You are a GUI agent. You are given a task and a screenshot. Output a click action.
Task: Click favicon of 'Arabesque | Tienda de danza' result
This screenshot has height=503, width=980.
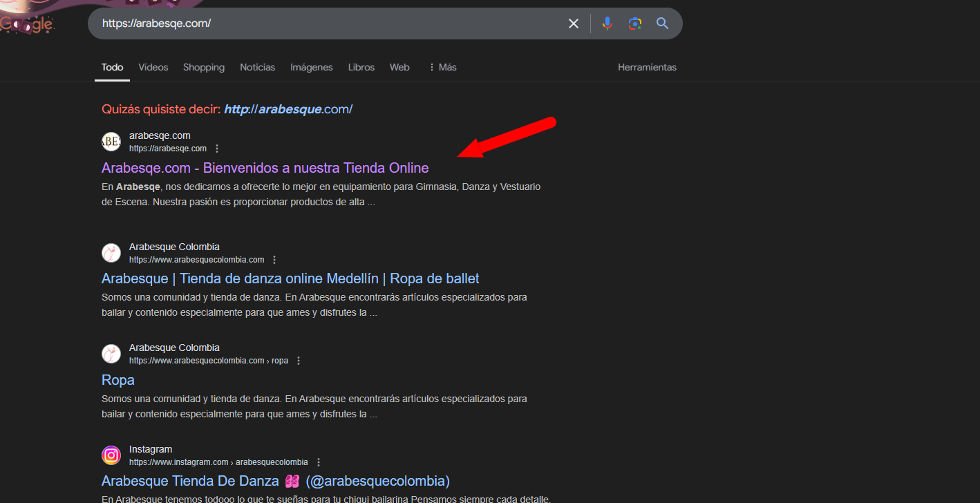(111, 253)
